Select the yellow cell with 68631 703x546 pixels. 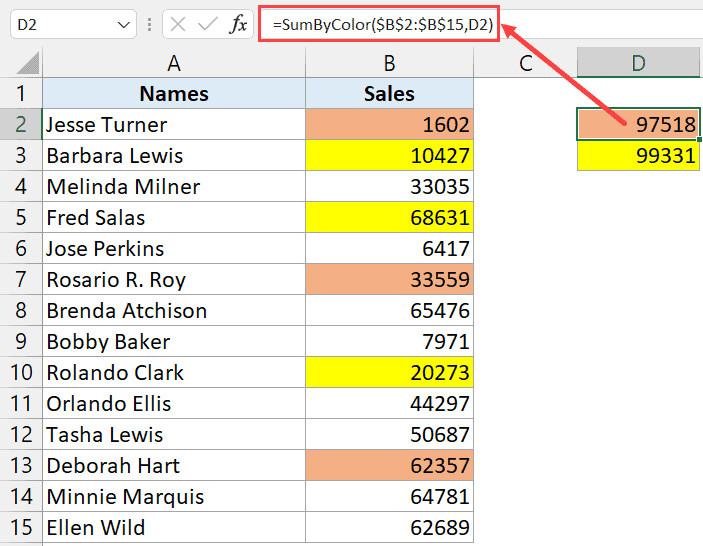click(389, 218)
